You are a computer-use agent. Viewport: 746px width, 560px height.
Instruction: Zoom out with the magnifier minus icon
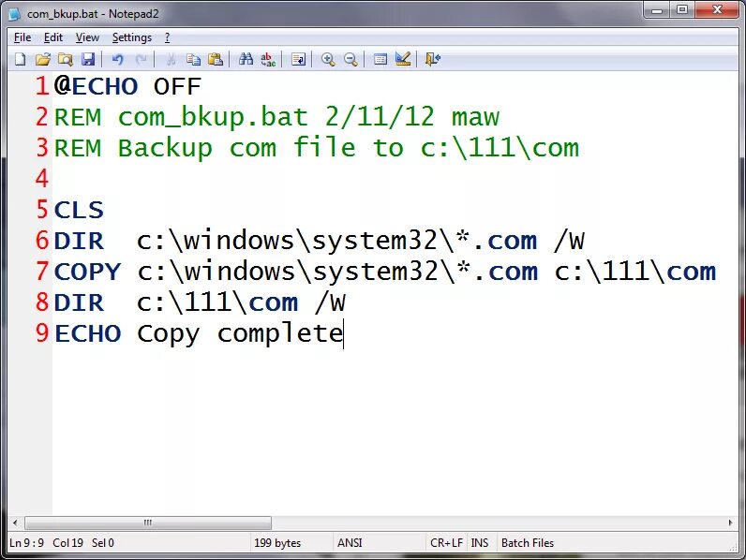pyautogui.click(x=351, y=59)
